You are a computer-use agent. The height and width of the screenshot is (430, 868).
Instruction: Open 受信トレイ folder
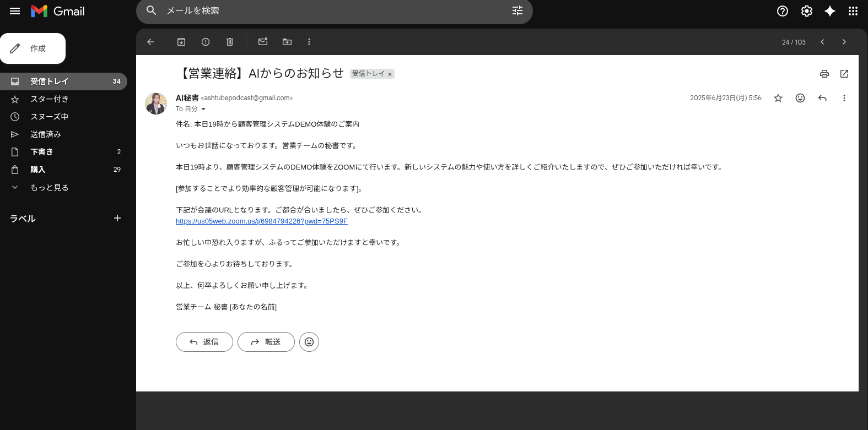click(x=63, y=81)
